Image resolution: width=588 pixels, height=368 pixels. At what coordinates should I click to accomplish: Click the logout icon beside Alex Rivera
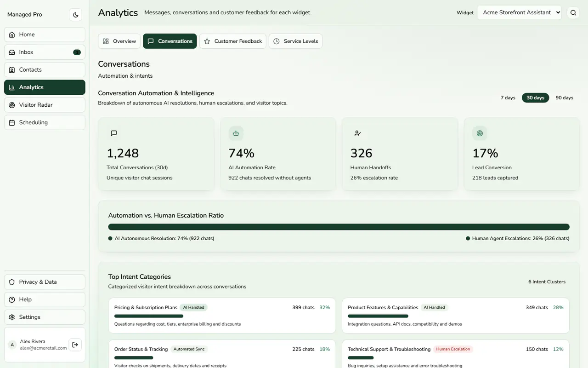75,345
